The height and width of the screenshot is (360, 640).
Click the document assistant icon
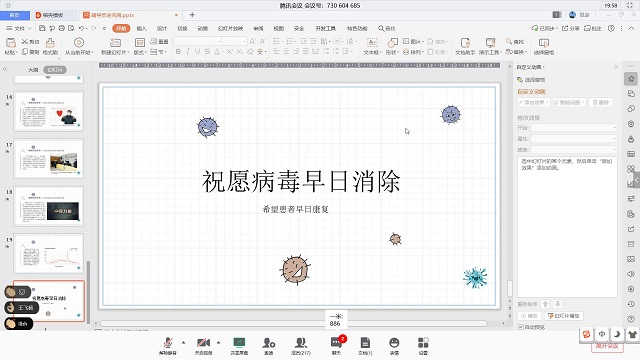465,46
